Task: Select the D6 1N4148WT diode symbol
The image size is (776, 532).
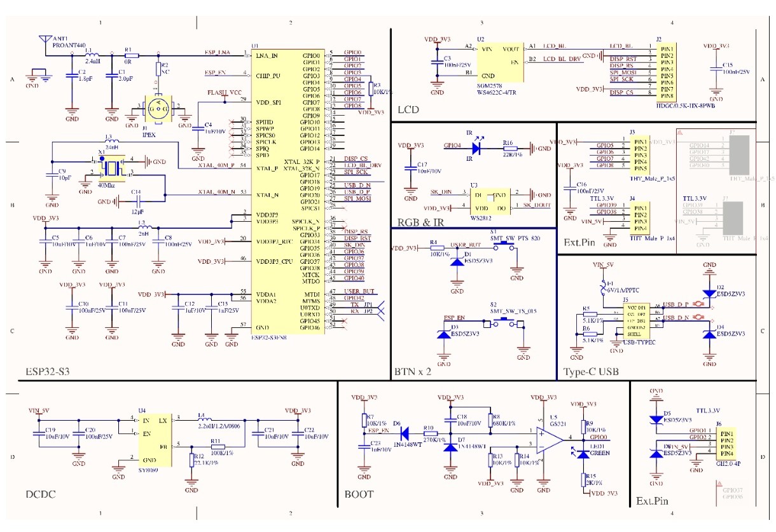Action: point(404,433)
